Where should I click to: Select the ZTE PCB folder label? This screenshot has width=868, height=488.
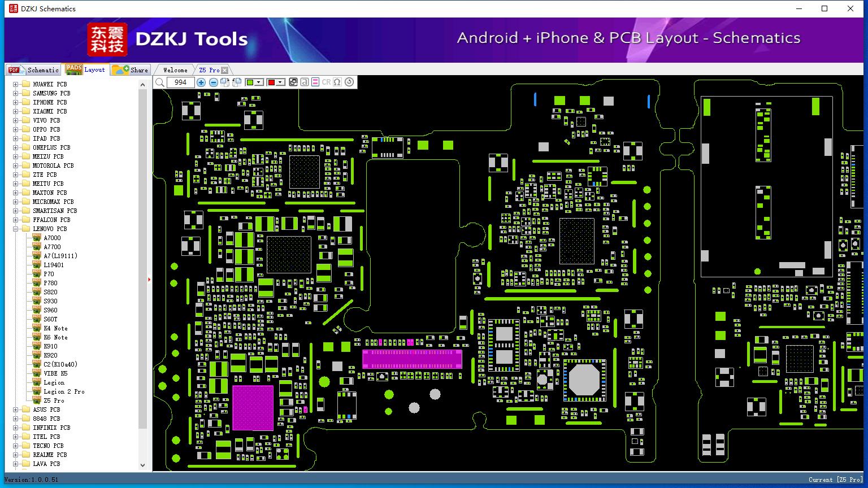pos(45,175)
